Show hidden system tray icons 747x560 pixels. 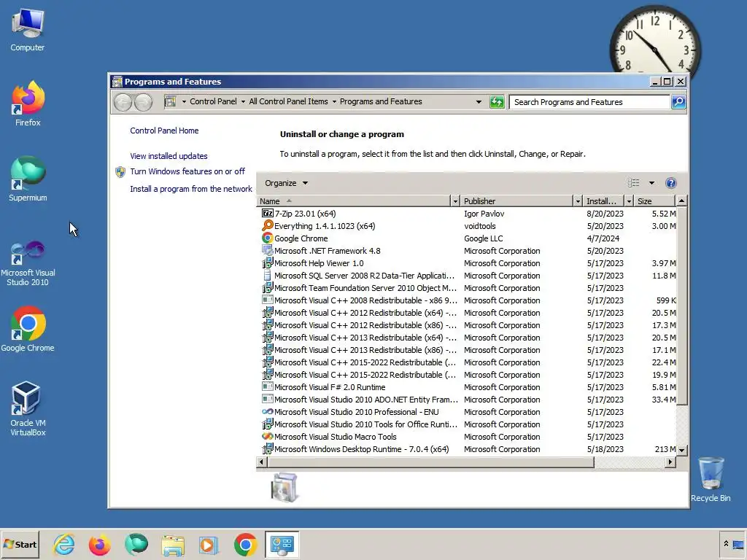726,544
